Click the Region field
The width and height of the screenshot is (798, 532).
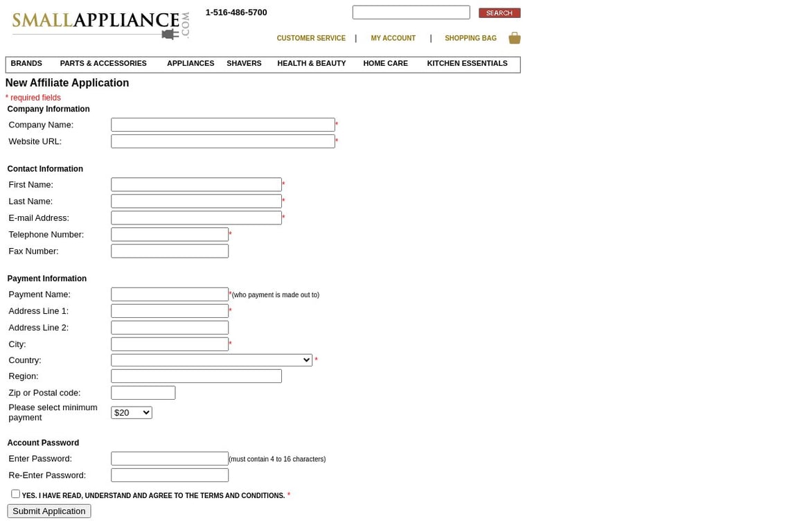click(197, 376)
